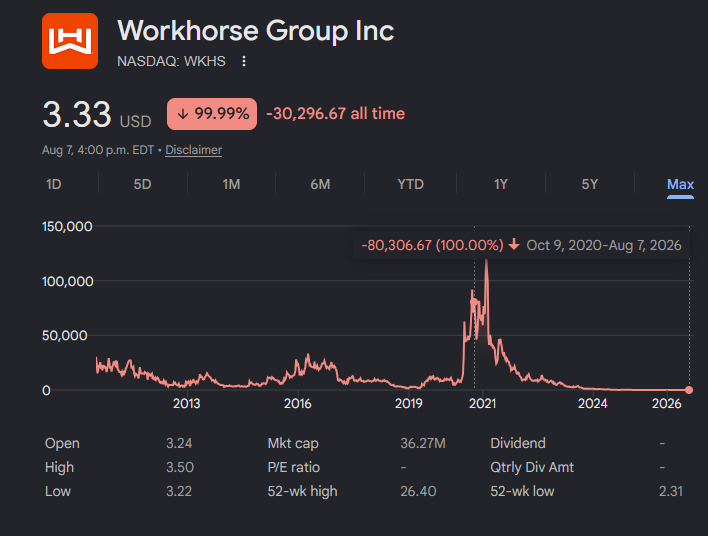The width and height of the screenshot is (708, 536).
Task: Click the 2013 x-axis label
Action: click(x=186, y=403)
